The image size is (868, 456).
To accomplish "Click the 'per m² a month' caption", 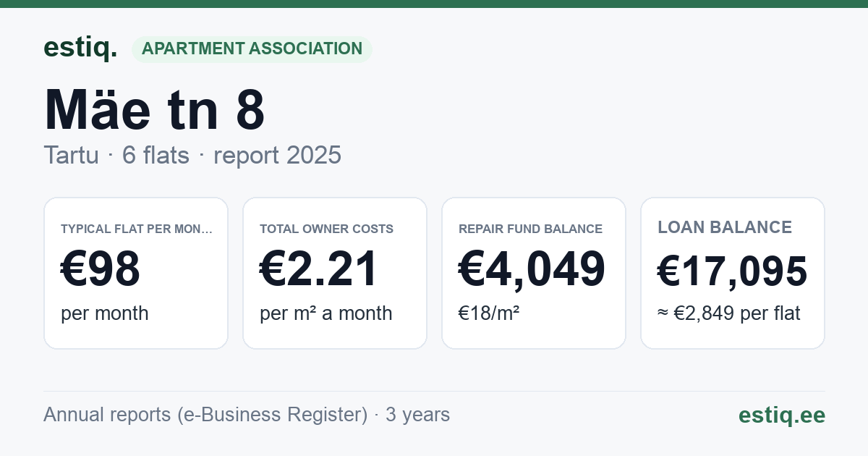I will (326, 313).
